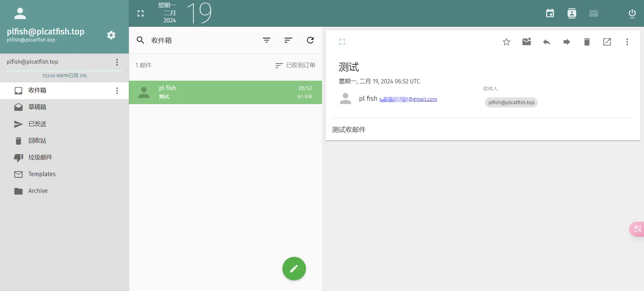Open message in popup window icon
Screen dimensions: 644x291
coord(607,42)
